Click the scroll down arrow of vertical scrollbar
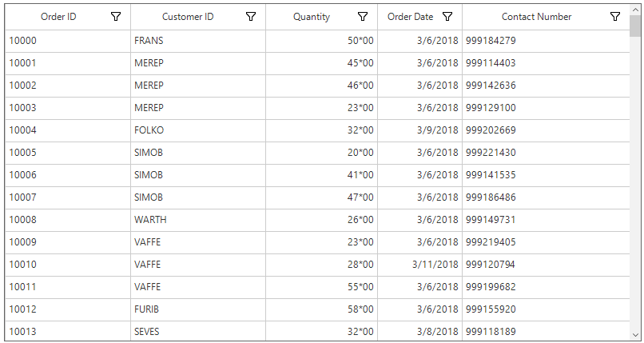 click(x=635, y=335)
